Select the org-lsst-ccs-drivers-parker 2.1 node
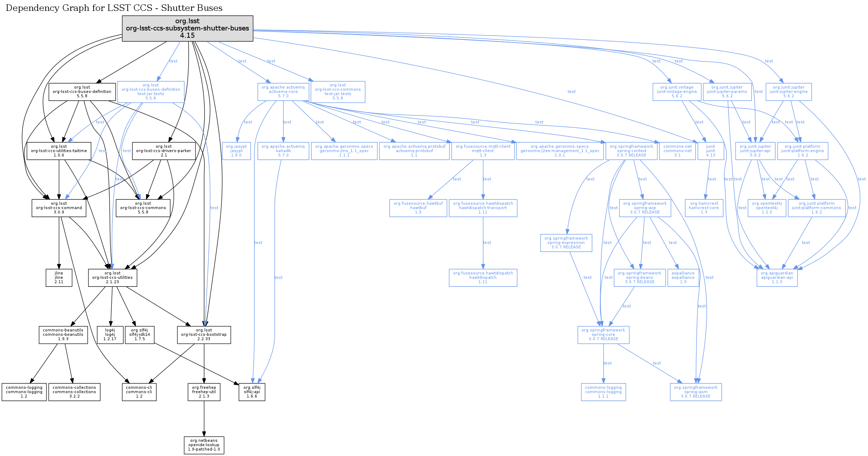This screenshot has height=456, width=868. click(x=164, y=151)
